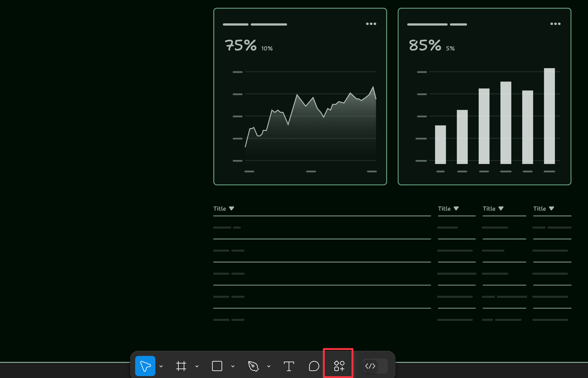
Task: Open the shape tools dropdown chevron
Action: (233, 366)
